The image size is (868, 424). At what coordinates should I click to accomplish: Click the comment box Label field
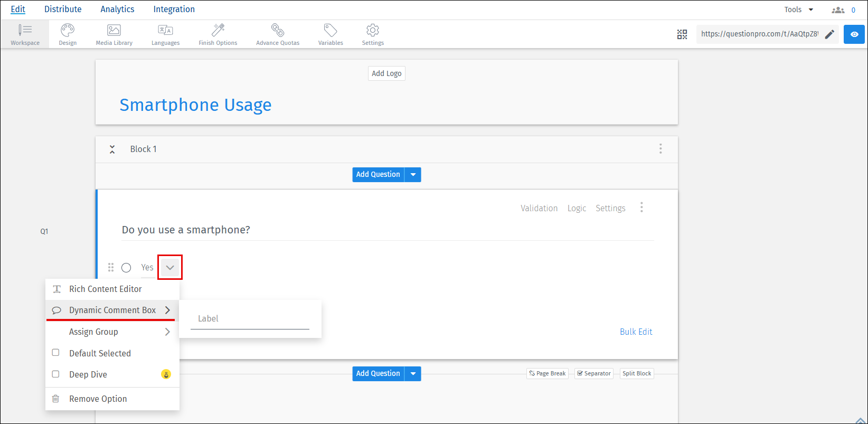[x=250, y=319]
